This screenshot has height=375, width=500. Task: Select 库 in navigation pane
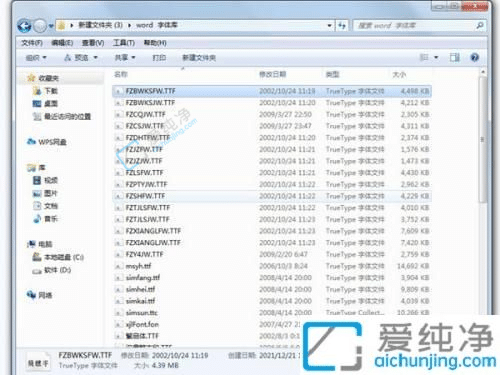pyautogui.click(x=42, y=168)
